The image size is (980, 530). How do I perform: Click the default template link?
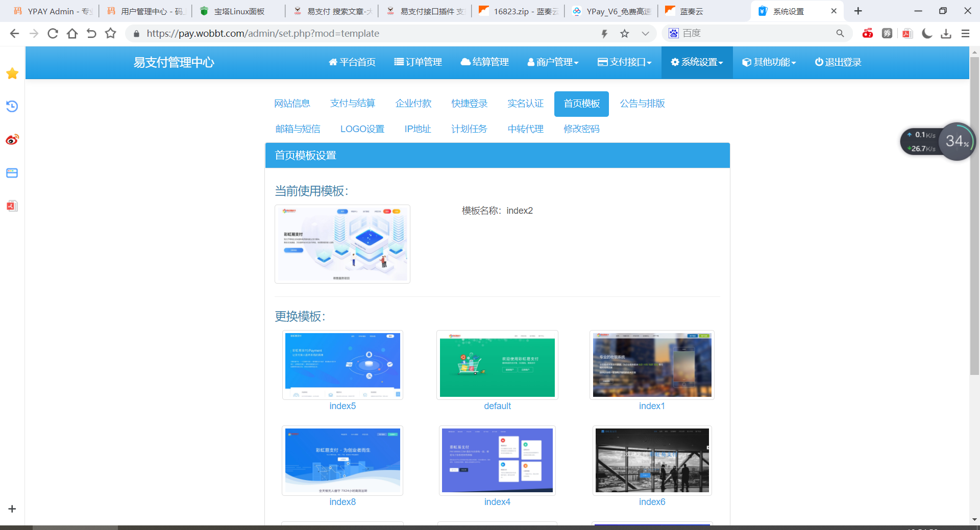(x=497, y=406)
